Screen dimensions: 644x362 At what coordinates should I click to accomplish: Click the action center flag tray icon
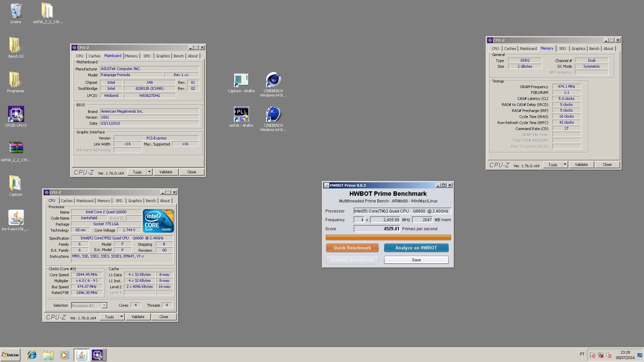point(593,355)
